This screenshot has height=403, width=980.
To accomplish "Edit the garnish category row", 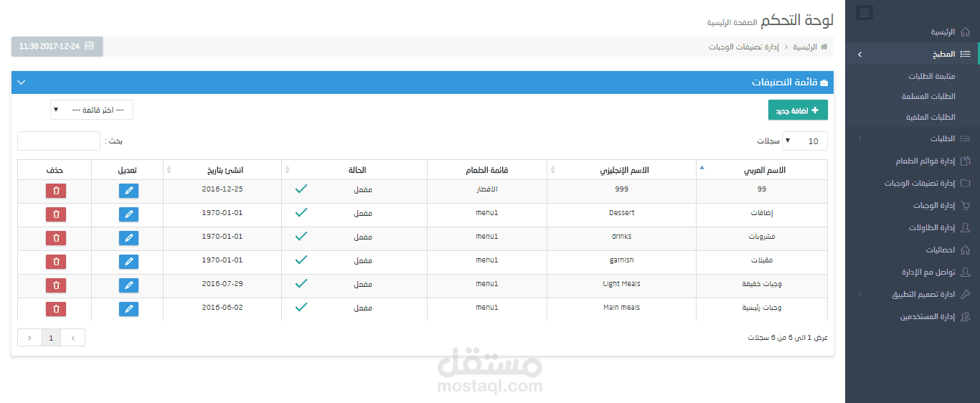I will pos(128,262).
